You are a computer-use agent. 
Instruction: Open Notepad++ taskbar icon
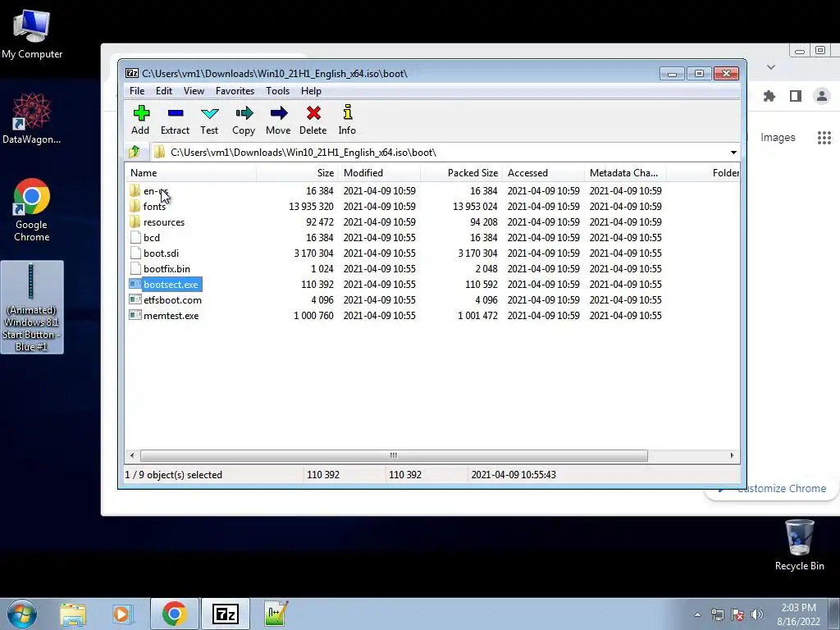pyautogui.click(x=276, y=614)
